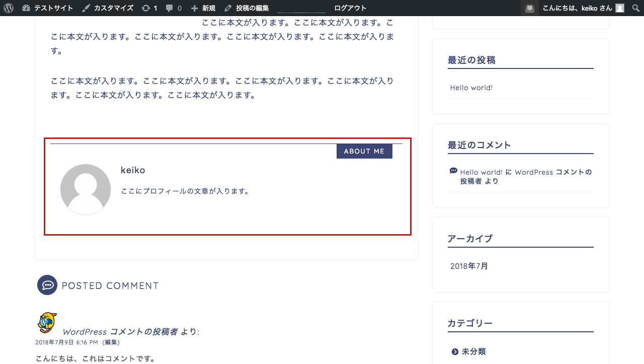Click WordPress コメントの投稿者 in sidebar comments

pos(526,177)
